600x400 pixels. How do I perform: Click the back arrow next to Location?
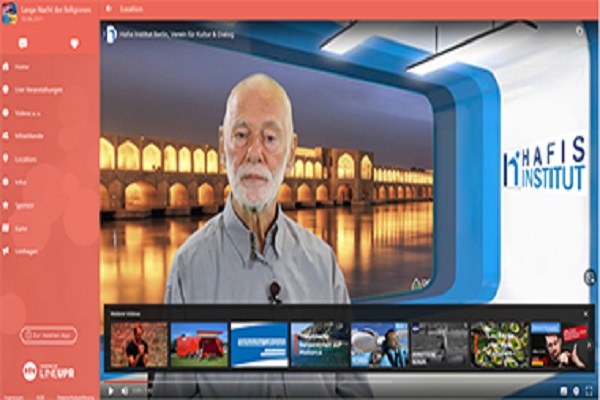pos(109,8)
